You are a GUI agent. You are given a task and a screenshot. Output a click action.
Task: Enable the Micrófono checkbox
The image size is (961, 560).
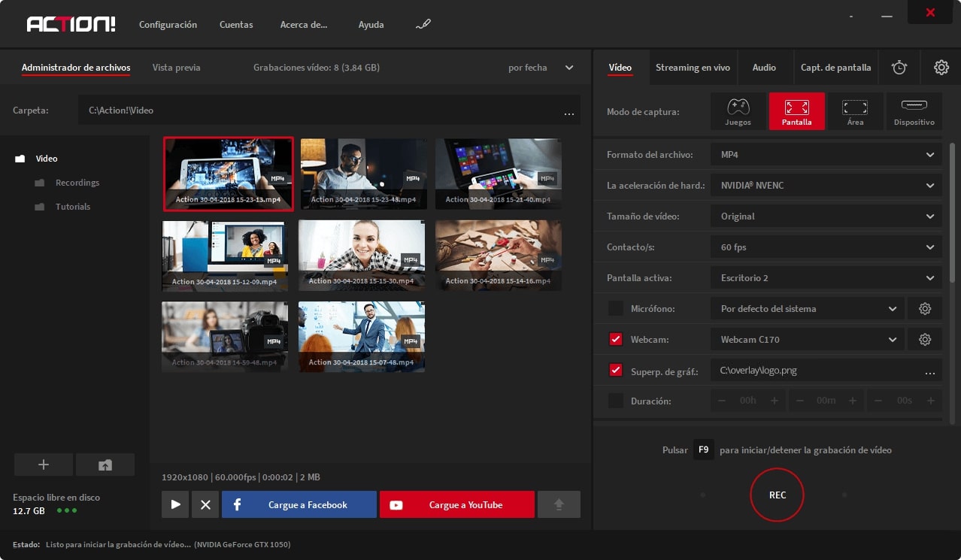(616, 309)
